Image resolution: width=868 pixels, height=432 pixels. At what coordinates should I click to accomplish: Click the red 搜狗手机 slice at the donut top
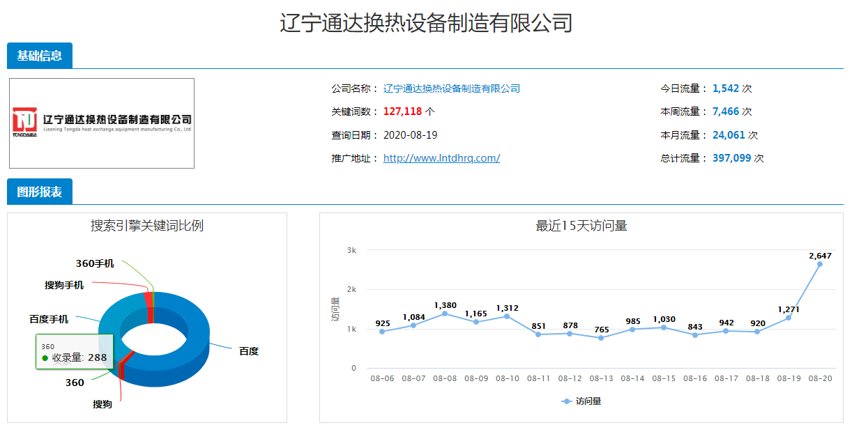pos(149,300)
